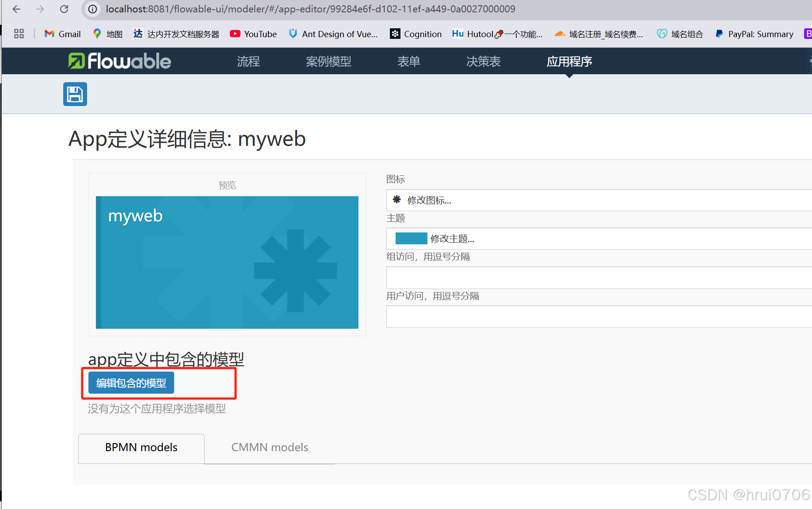Open the YouTube bookmark
Screen dimensions: 812x509
253,34
